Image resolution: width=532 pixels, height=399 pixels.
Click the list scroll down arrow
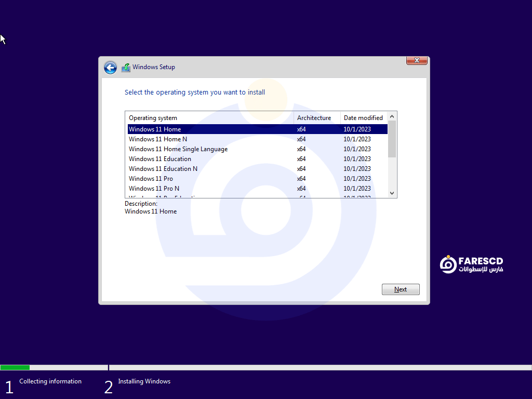coord(392,193)
